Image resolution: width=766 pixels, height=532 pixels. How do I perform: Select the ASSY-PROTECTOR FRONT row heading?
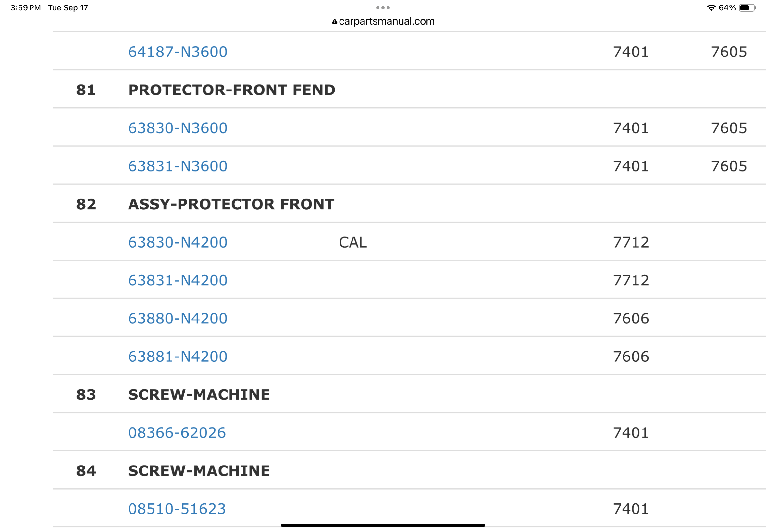231,204
